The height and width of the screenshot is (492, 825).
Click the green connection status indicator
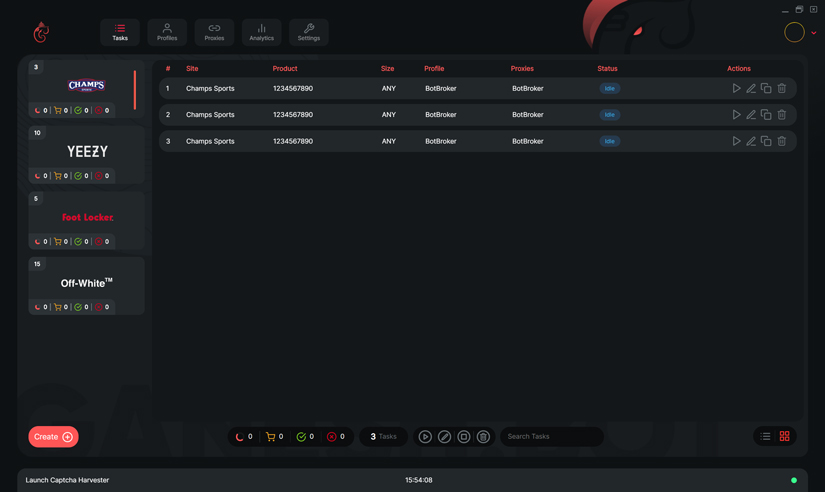click(794, 480)
